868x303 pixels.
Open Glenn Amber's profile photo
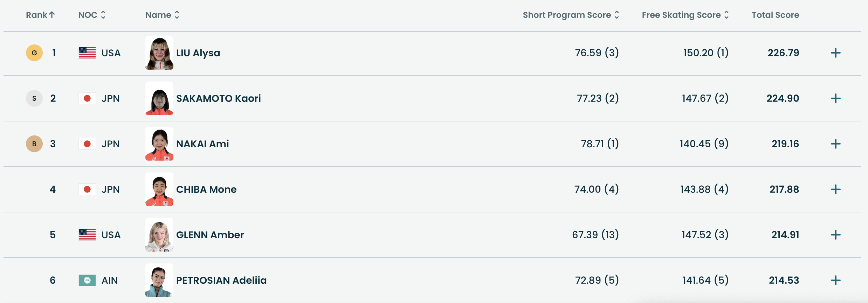[x=159, y=235]
